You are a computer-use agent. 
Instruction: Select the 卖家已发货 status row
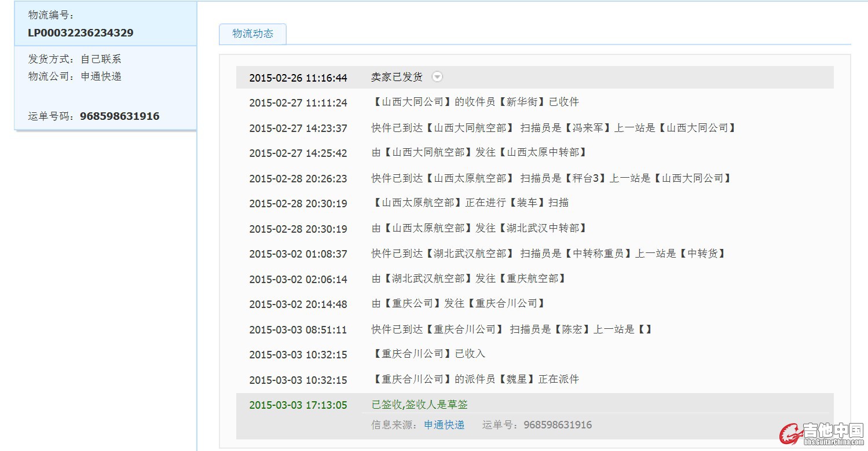click(397, 77)
